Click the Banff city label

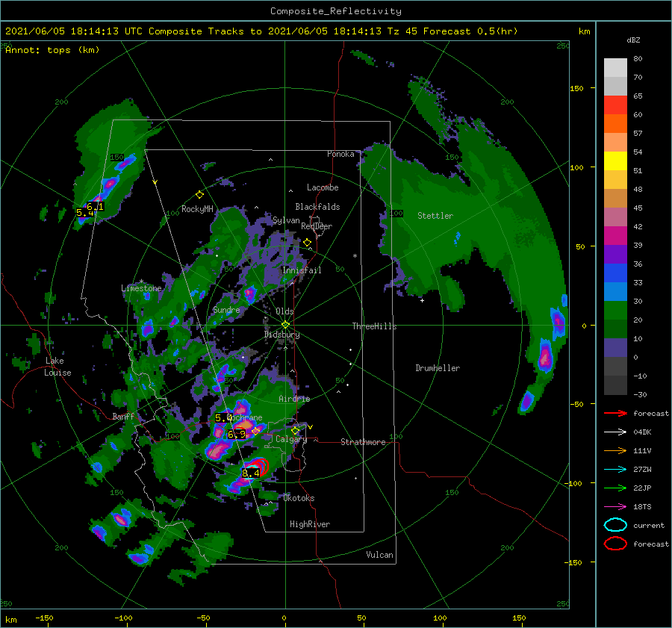click(123, 416)
